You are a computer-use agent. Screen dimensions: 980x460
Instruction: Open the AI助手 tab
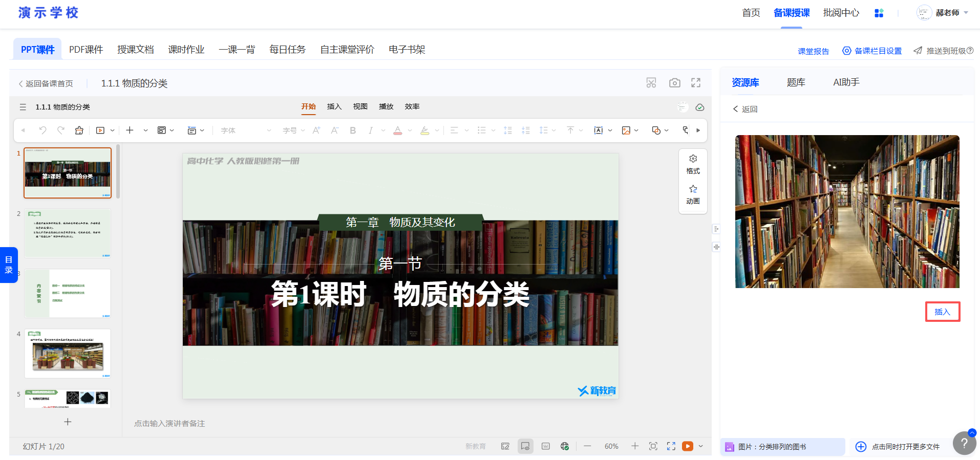(x=846, y=82)
